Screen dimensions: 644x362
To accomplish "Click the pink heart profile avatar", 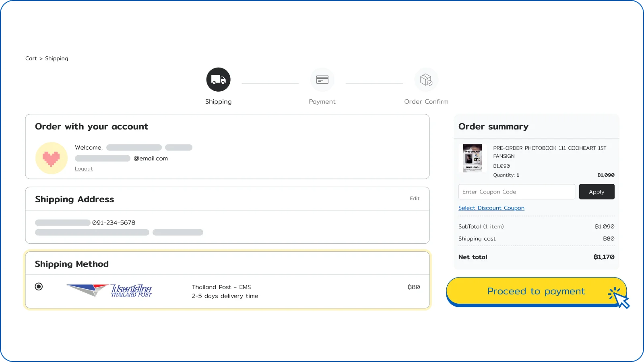I will [x=51, y=158].
